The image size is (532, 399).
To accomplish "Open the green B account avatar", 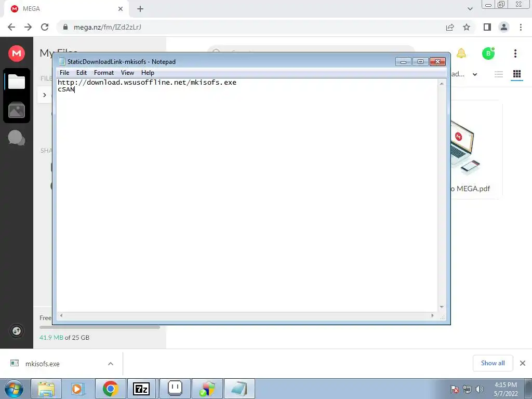I will click(x=488, y=54).
